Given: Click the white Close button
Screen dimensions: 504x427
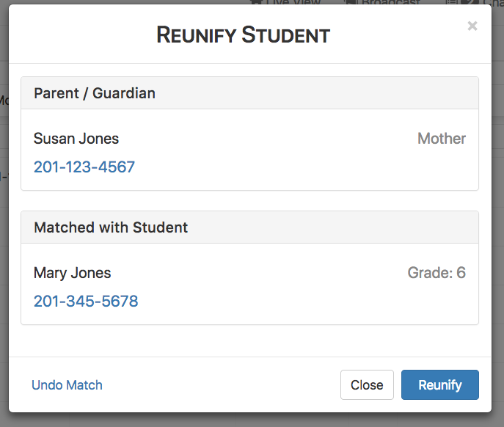Looking at the screenshot, I should coord(367,384).
